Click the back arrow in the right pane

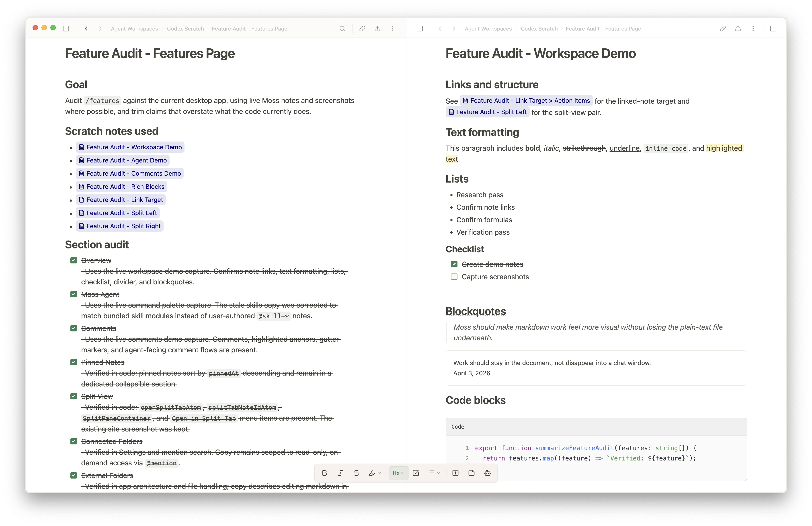click(440, 29)
